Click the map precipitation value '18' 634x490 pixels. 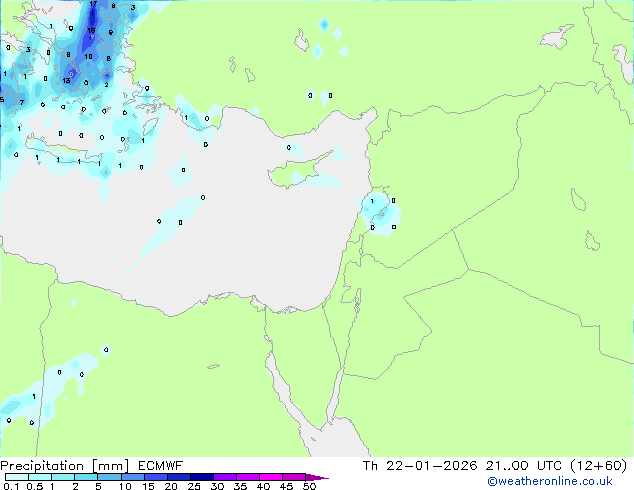click(91, 30)
